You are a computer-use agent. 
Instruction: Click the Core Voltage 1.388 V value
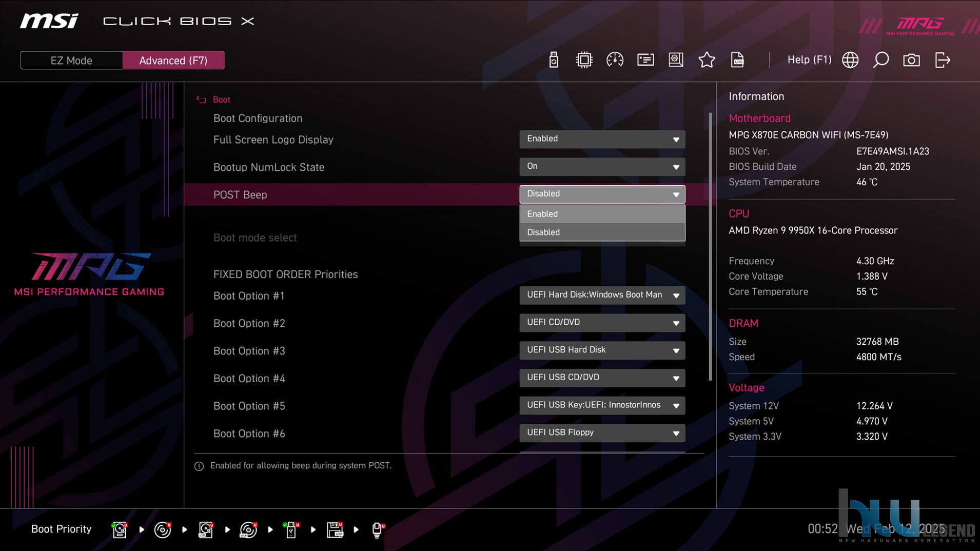872,277
